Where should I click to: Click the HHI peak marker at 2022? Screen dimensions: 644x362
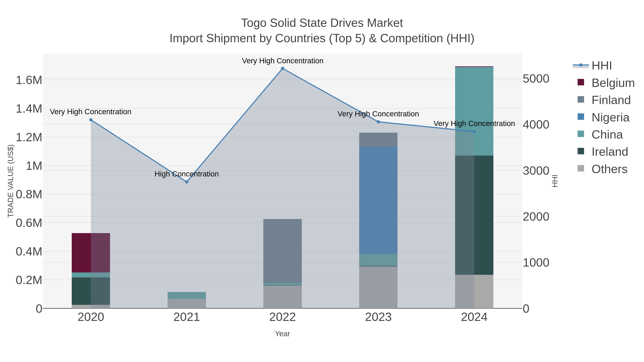click(x=282, y=68)
